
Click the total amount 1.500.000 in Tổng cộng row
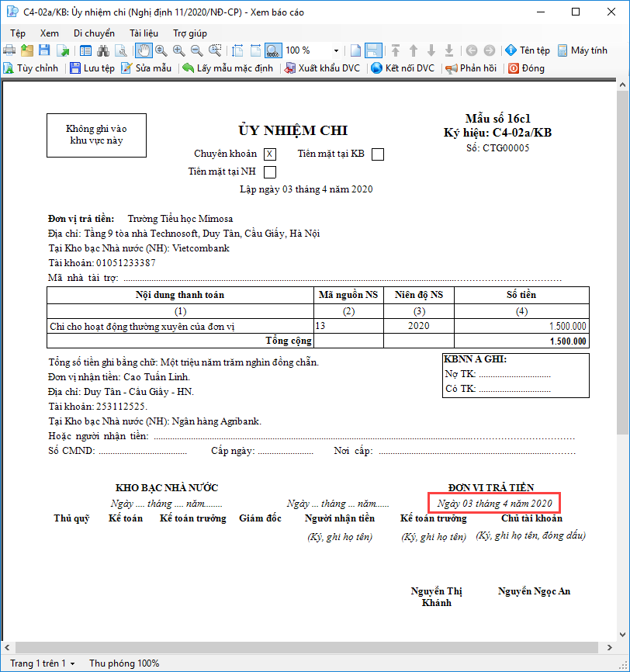(x=568, y=341)
